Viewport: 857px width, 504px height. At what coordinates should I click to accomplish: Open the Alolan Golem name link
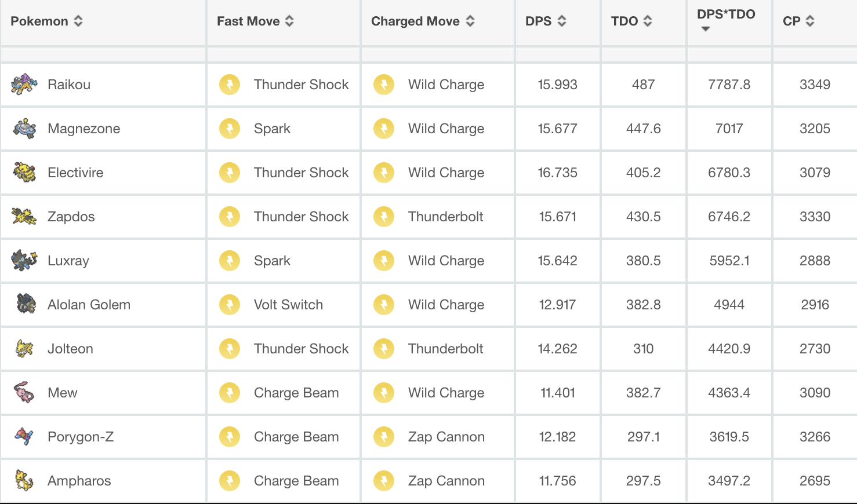coord(89,305)
